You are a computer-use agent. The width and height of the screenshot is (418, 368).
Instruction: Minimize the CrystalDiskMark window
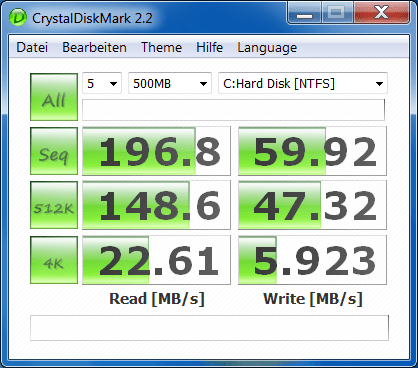point(305,13)
